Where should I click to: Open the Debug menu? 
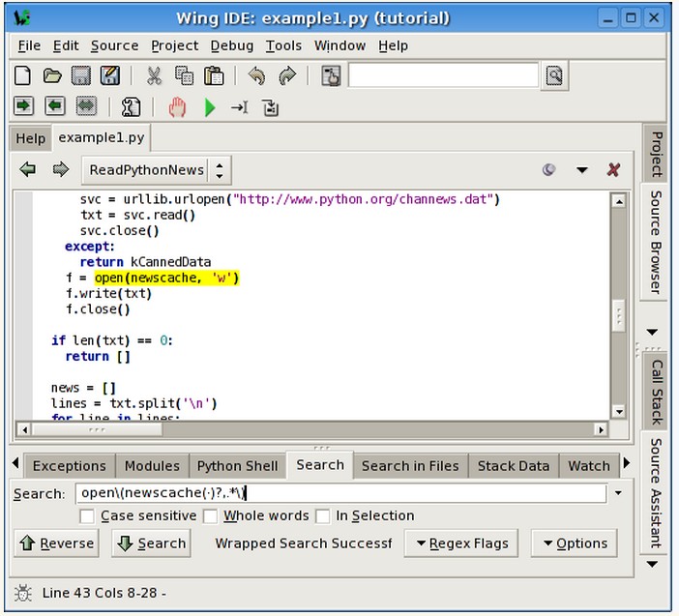(232, 45)
